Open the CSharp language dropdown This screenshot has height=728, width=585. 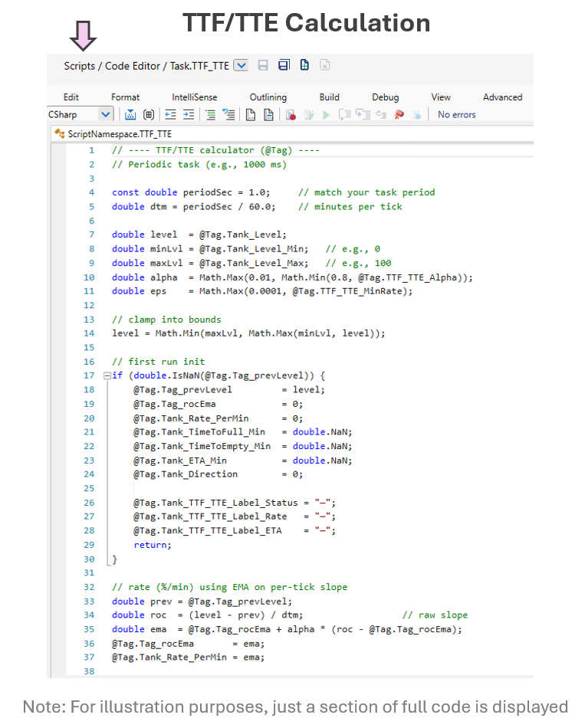point(106,115)
